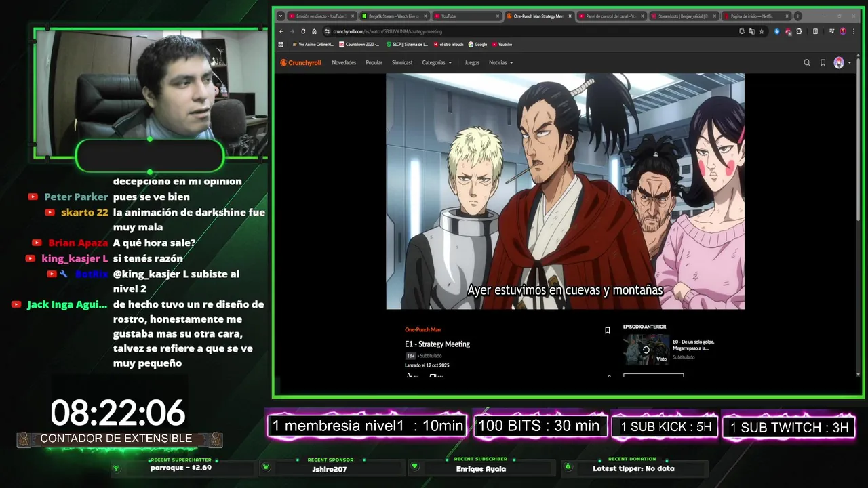Viewport: 868px width, 488px height.
Task: Click the 08:22:06 countdown timer
Action: coord(117,413)
